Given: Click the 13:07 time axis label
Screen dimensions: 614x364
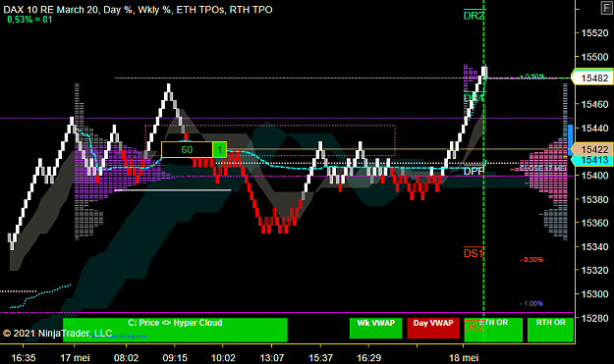Looking at the screenshot, I should [272, 358].
